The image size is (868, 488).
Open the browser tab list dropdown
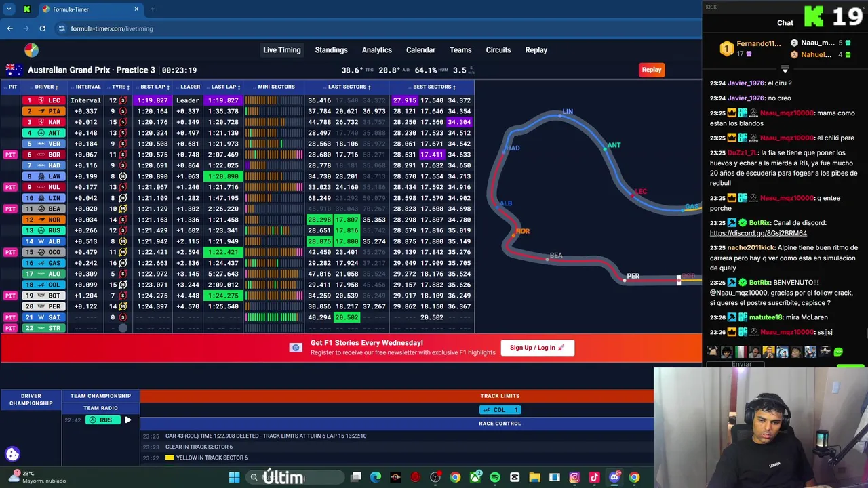pyautogui.click(x=9, y=9)
